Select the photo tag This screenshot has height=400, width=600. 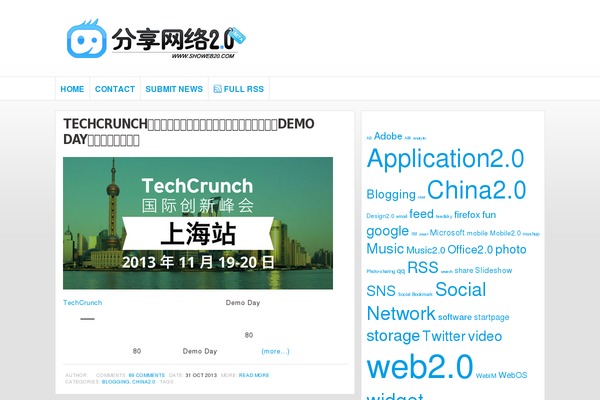(511, 250)
